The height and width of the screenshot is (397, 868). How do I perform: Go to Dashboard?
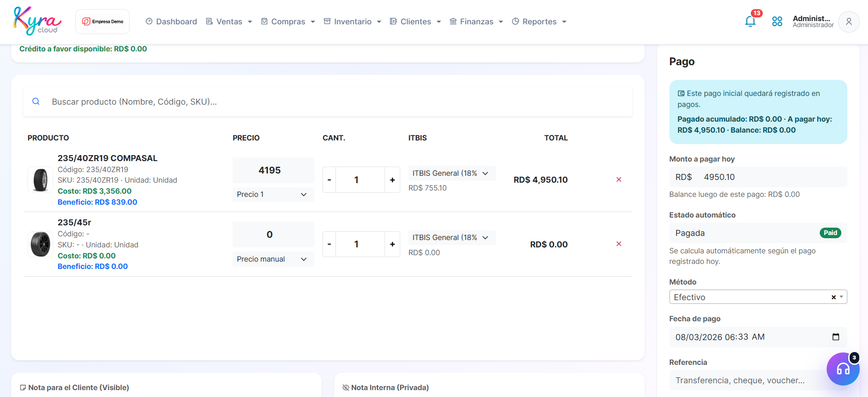(x=171, y=22)
